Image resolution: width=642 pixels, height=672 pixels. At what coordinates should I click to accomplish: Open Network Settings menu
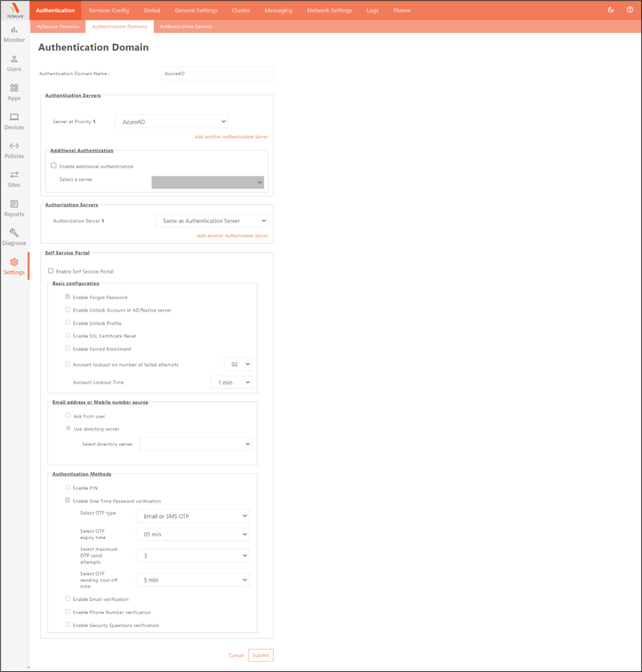(x=329, y=11)
